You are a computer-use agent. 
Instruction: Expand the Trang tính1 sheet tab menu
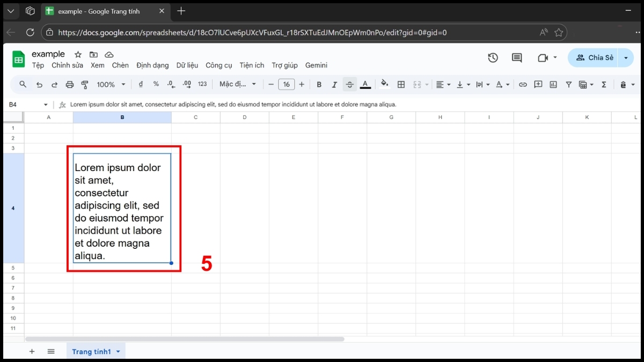coord(119,351)
